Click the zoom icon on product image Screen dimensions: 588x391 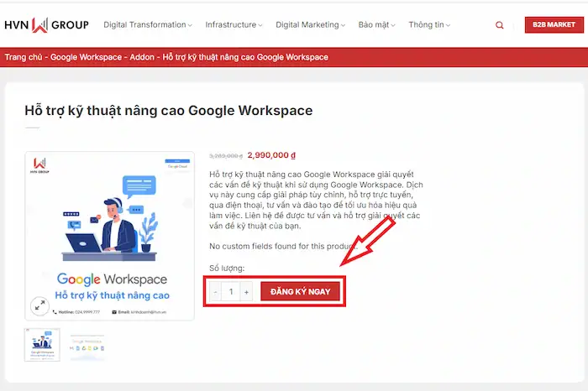pyautogui.click(x=39, y=305)
